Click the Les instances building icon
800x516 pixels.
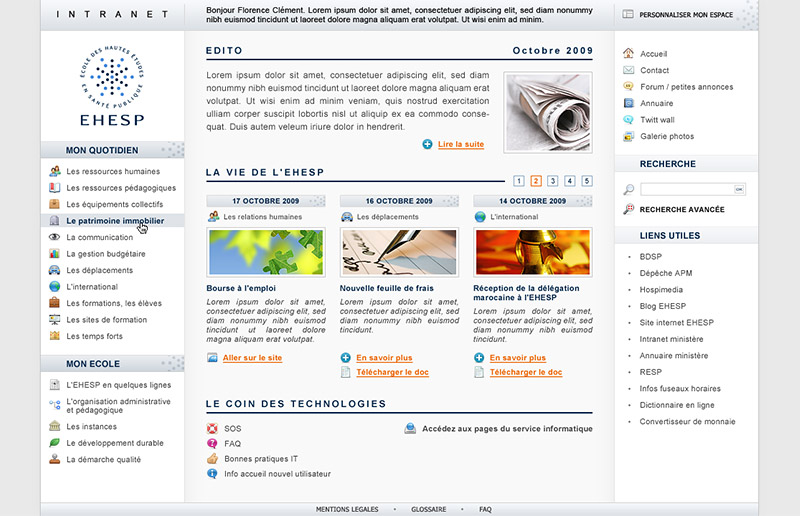coord(55,426)
